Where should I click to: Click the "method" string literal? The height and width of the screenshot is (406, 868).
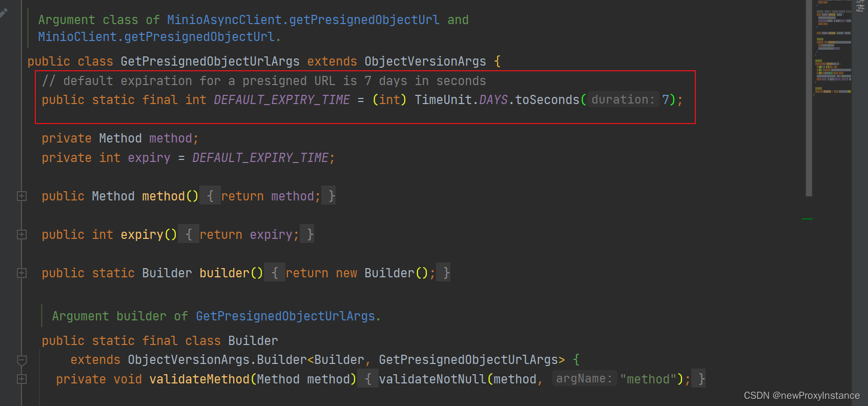648,379
